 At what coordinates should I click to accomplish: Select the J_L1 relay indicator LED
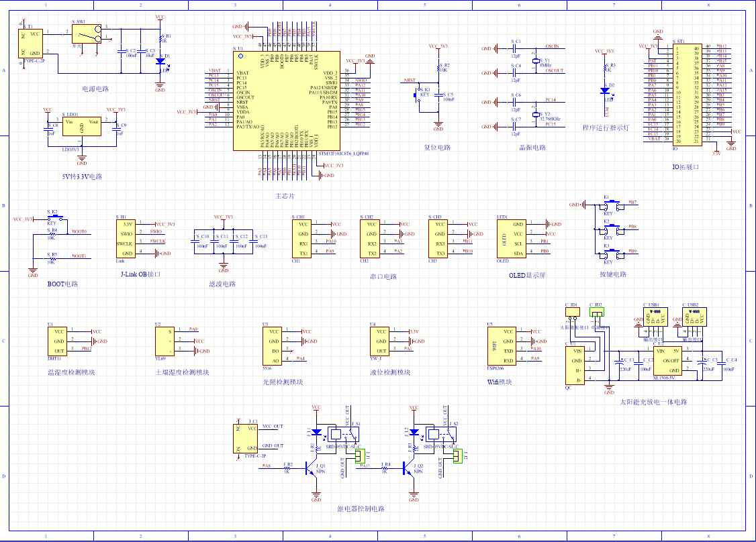point(316,432)
